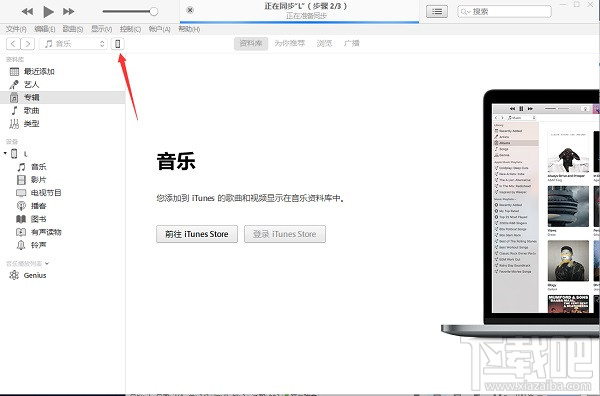Click the sync progress bar
The image size is (600, 396).
coord(299,22)
